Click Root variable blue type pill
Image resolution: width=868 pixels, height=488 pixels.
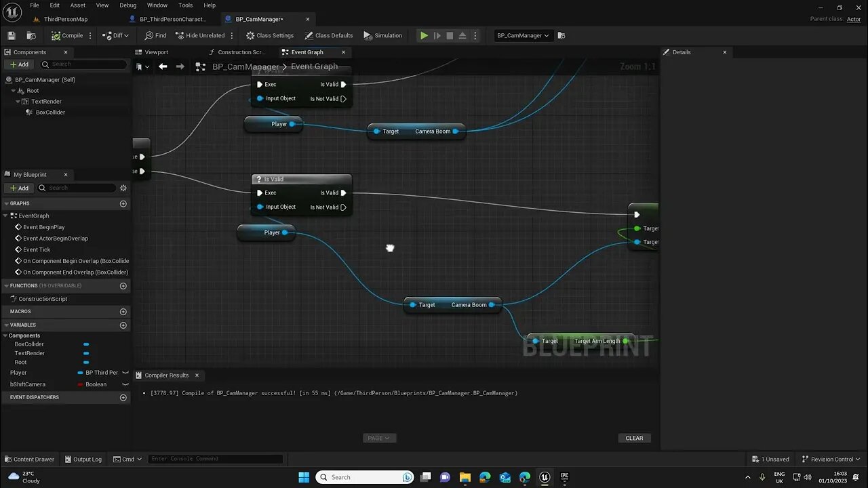point(86,362)
